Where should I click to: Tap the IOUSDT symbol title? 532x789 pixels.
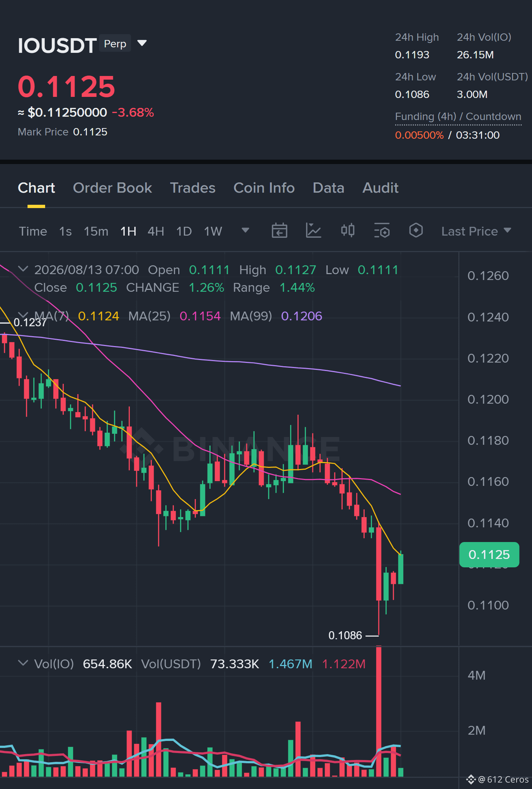tap(57, 46)
